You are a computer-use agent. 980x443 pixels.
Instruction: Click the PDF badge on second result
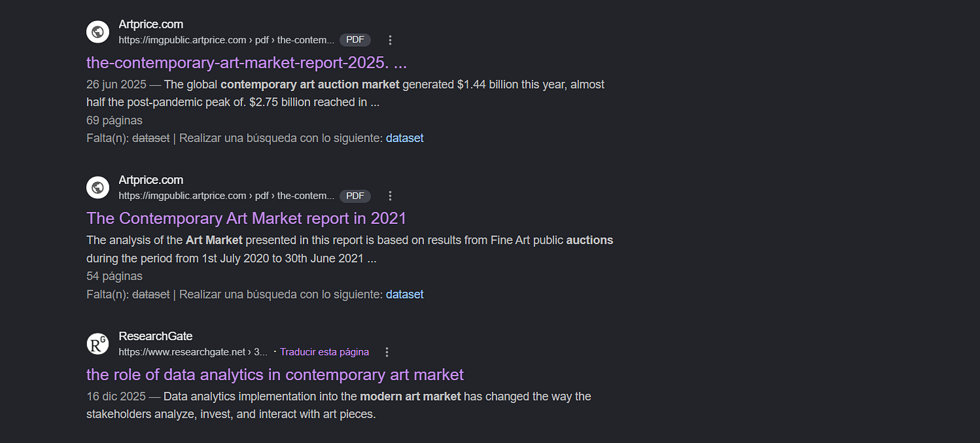pos(355,196)
